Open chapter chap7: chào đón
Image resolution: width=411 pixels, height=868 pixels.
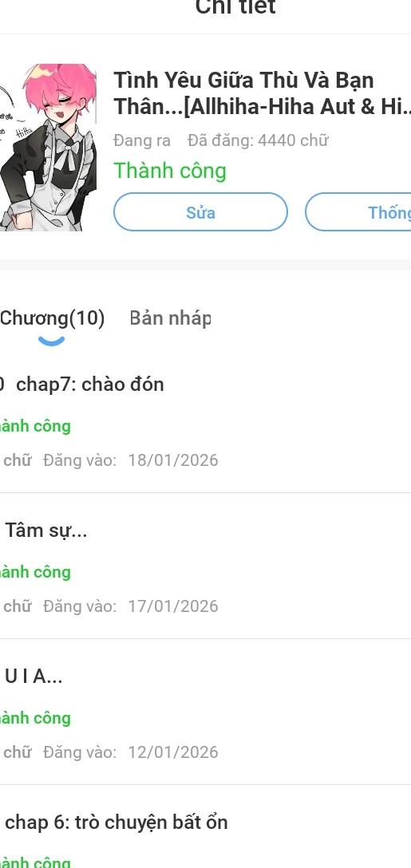point(89,385)
